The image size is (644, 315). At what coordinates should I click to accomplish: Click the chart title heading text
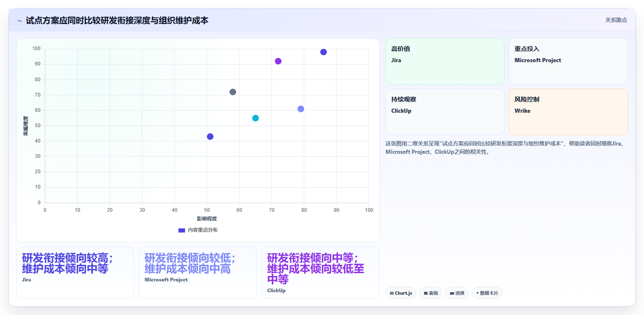[117, 20]
